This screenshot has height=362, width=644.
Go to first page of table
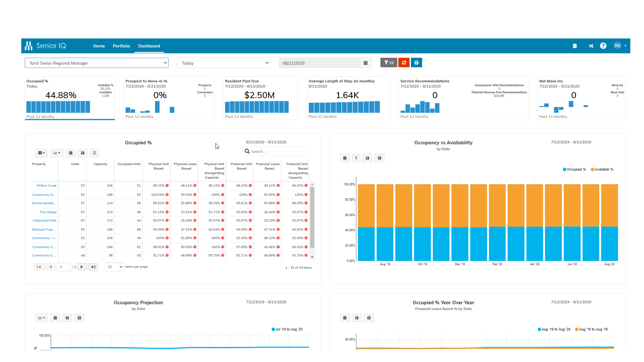[39, 267]
